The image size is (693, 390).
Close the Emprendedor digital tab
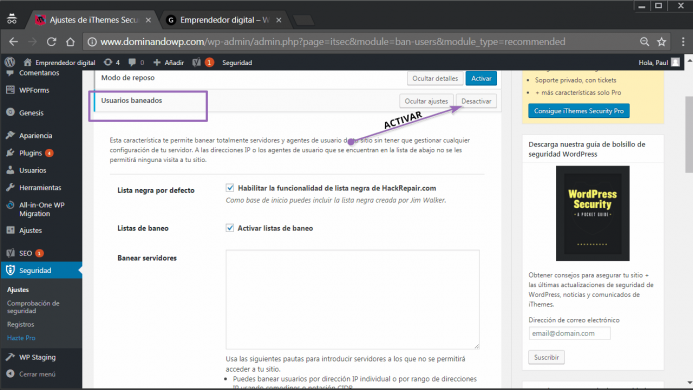(279, 20)
